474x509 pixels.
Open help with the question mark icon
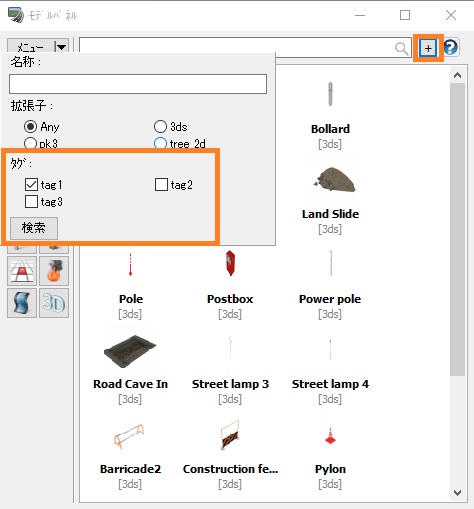[451, 47]
